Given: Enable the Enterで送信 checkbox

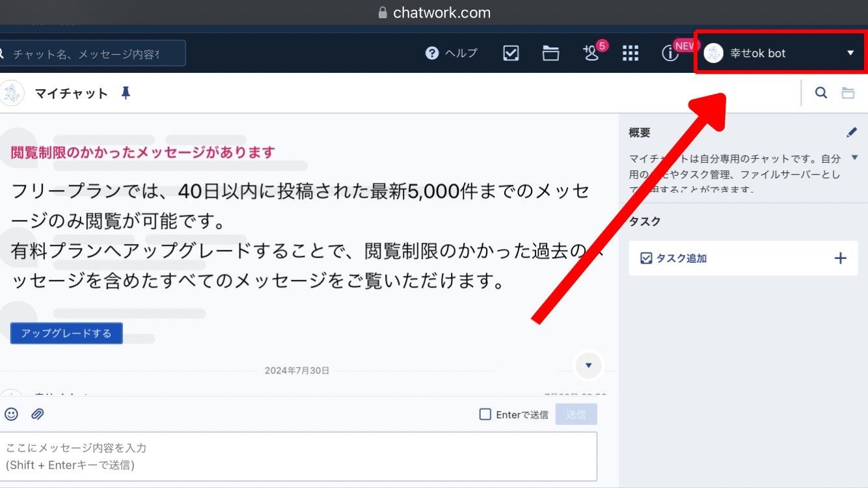Looking at the screenshot, I should click(x=485, y=414).
